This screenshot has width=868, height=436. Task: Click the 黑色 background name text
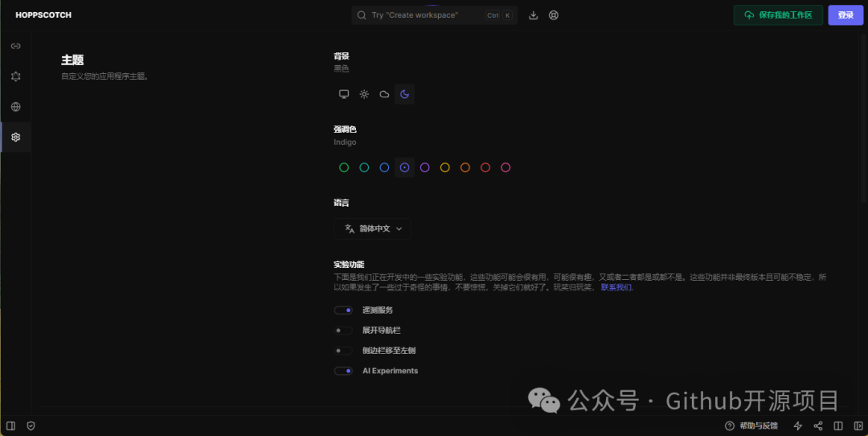[x=341, y=68]
